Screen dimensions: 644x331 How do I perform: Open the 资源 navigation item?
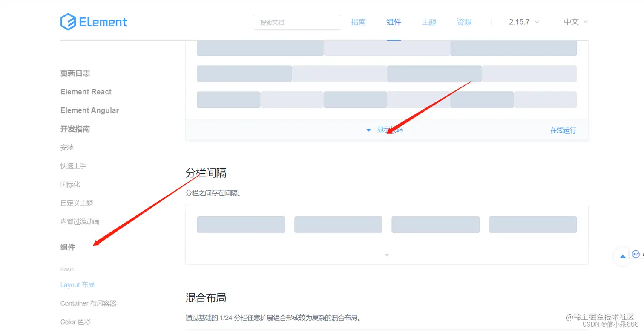(x=464, y=22)
